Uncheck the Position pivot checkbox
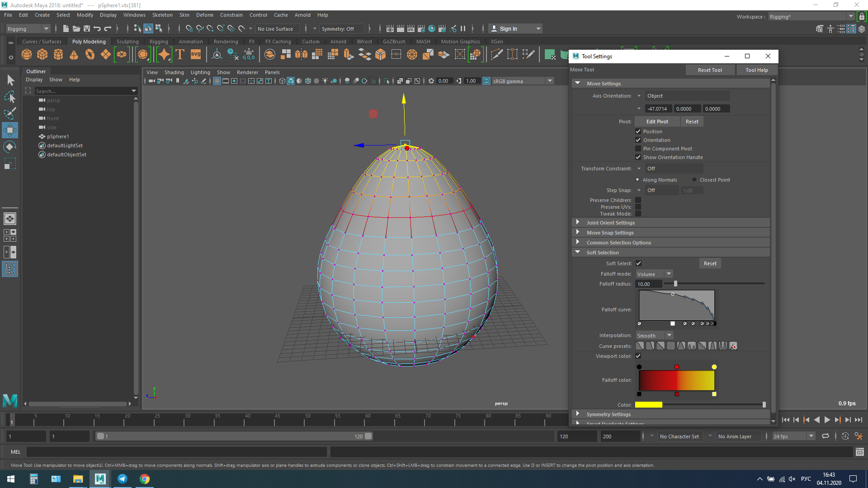868x488 pixels. [638, 131]
